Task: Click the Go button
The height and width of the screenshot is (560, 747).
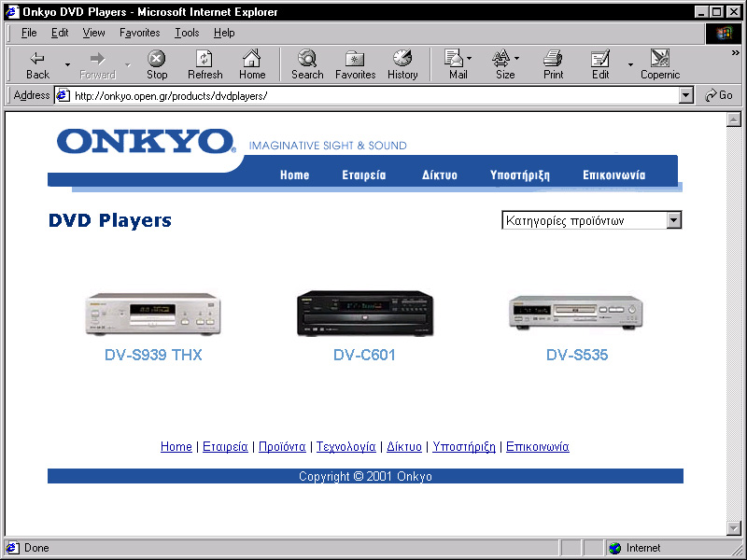Action: tap(719, 95)
